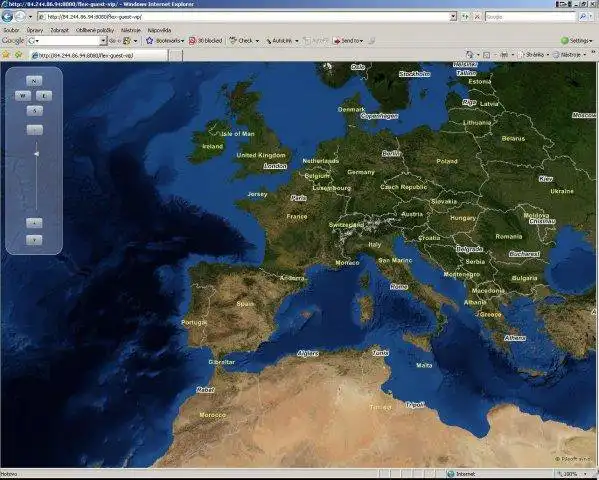Go back with the browser Back arrow

click(x=7, y=16)
